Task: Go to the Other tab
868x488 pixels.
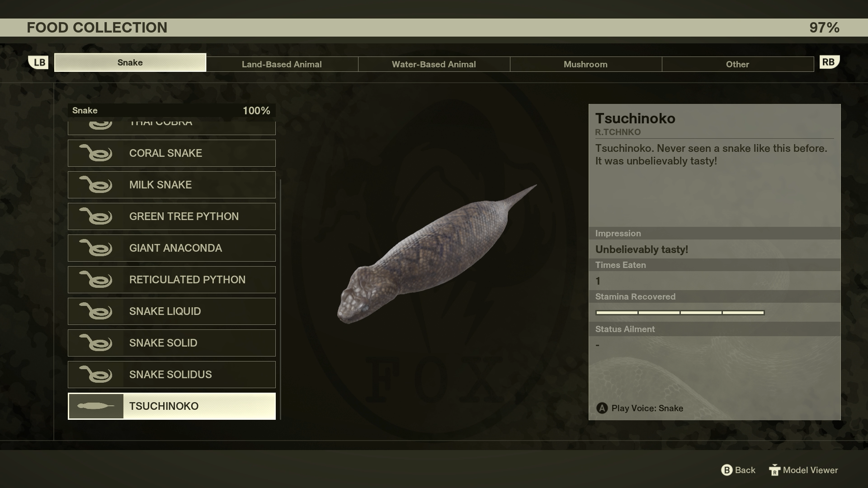Action: (737, 64)
